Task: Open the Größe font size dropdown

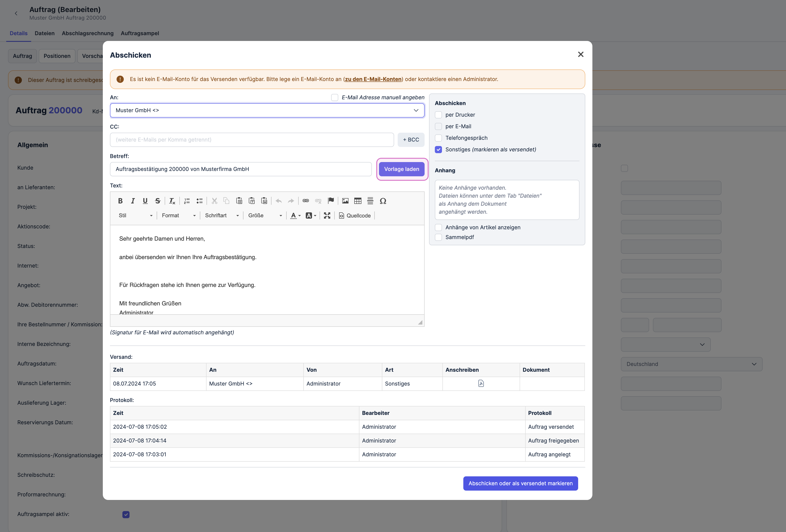Action: (265, 215)
